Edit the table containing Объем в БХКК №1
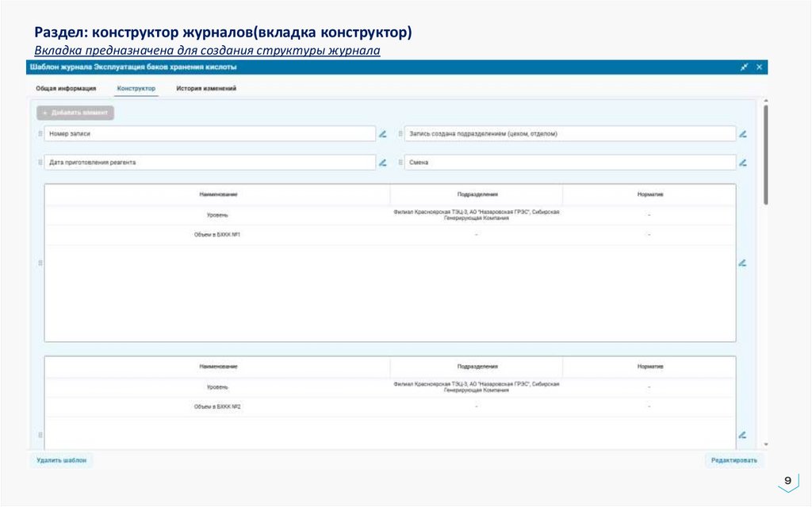 pos(742,263)
